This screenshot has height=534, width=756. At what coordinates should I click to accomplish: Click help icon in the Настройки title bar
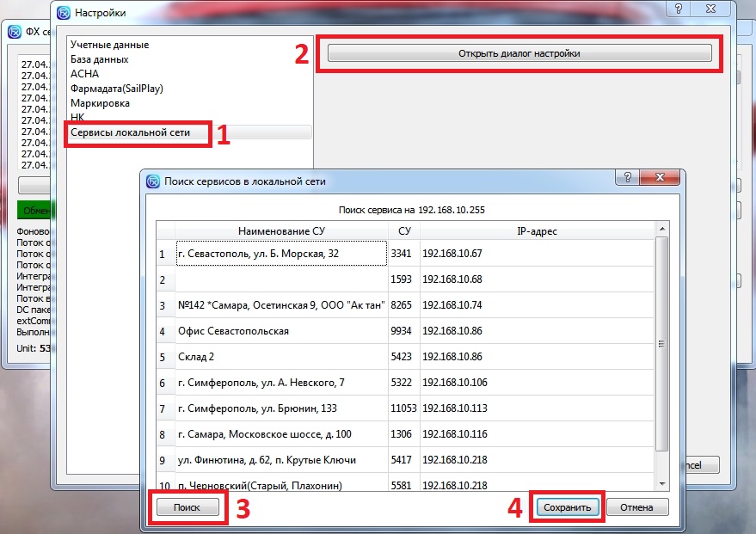[x=679, y=9]
